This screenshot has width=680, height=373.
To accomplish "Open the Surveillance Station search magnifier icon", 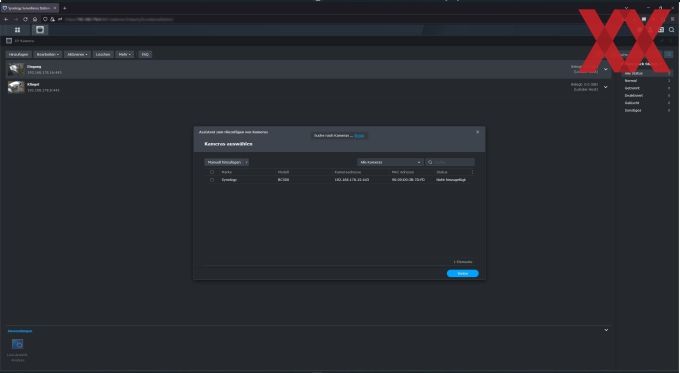I will (x=672, y=29).
